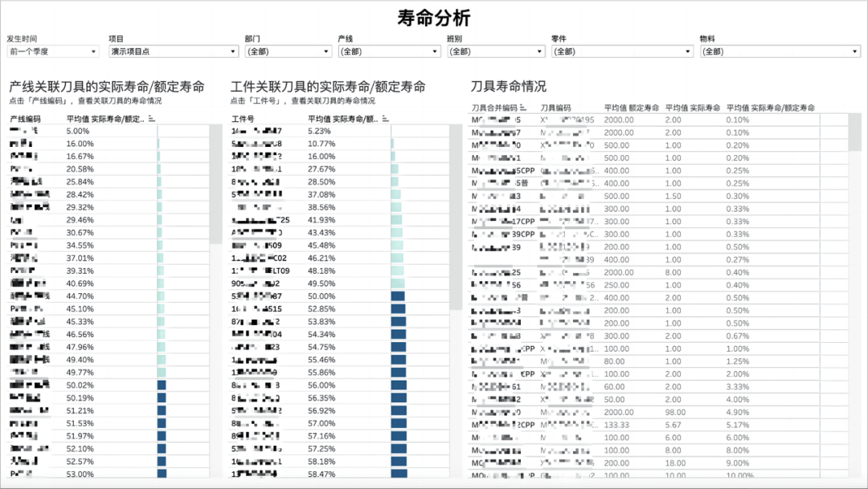
Task: Click sort icon next to 刀具合并编码 header
Action: (524, 107)
